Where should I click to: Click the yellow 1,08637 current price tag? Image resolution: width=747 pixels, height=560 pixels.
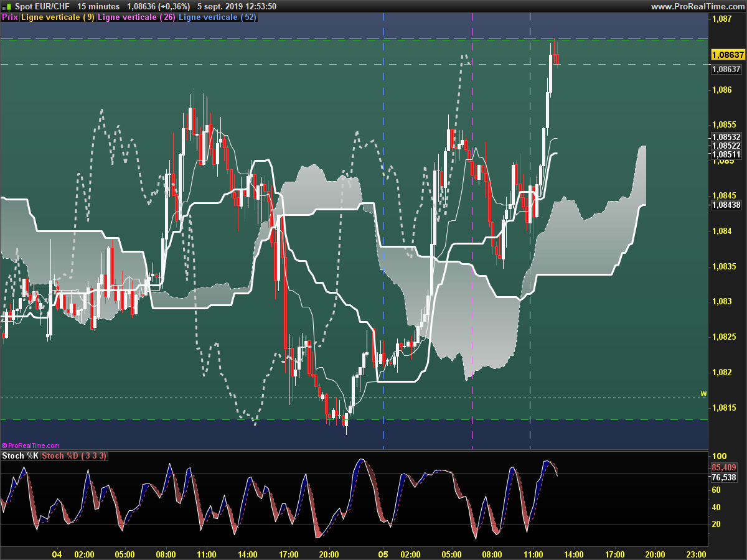pyautogui.click(x=727, y=55)
